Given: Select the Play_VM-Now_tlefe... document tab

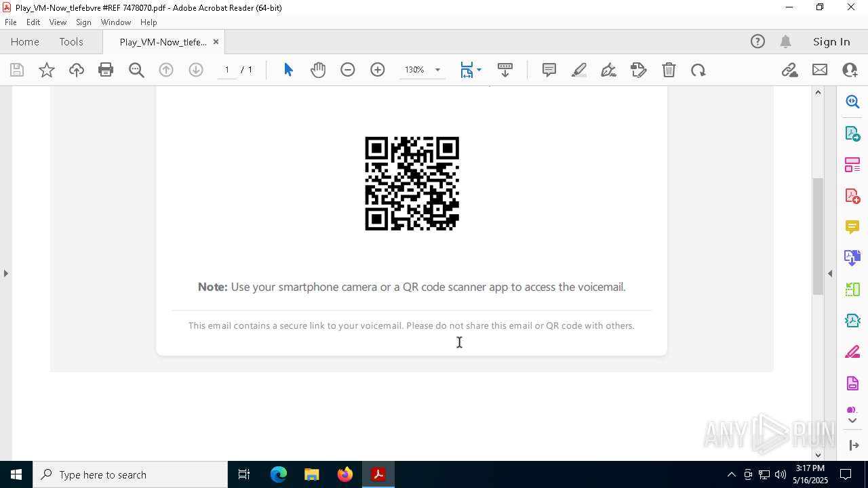Looking at the screenshot, I should coord(163,42).
